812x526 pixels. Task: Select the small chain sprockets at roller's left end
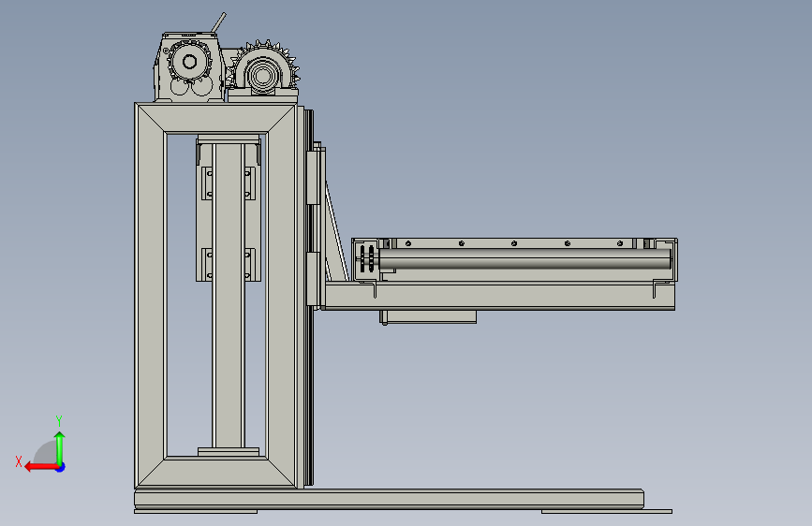point(367,258)
